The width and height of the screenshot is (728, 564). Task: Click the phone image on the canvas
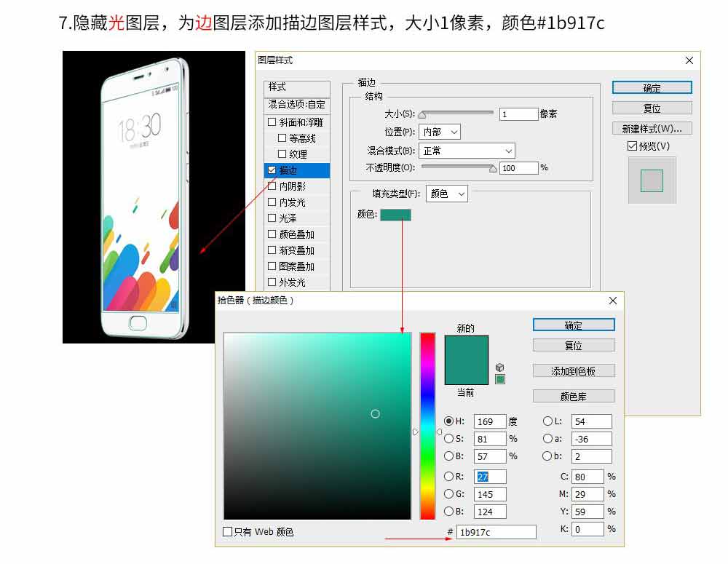[146, 198]
